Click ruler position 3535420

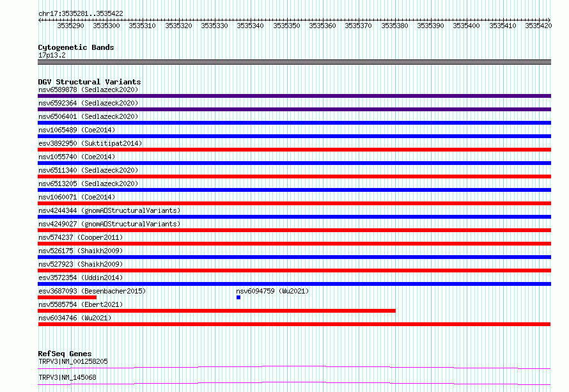coord(538,26)
